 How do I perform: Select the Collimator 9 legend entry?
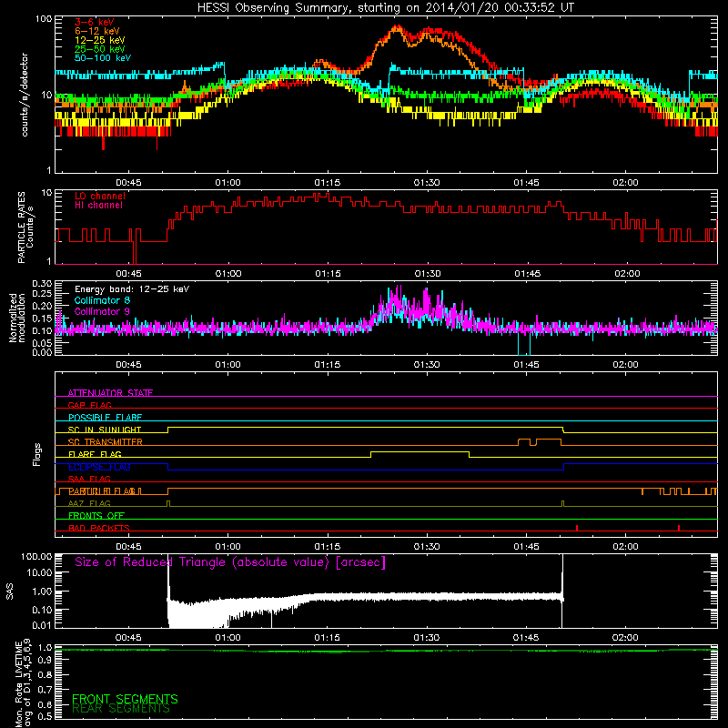click(102, 311)
